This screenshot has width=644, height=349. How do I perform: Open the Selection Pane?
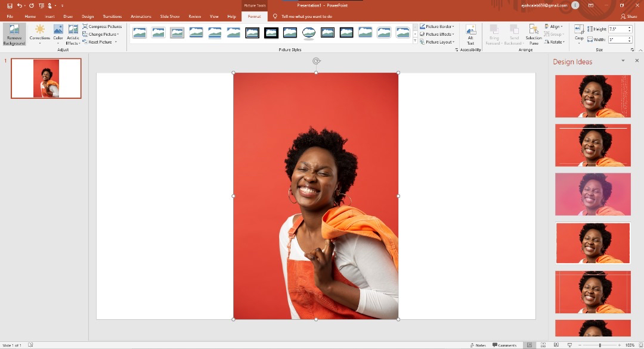[x=534, y=35]
